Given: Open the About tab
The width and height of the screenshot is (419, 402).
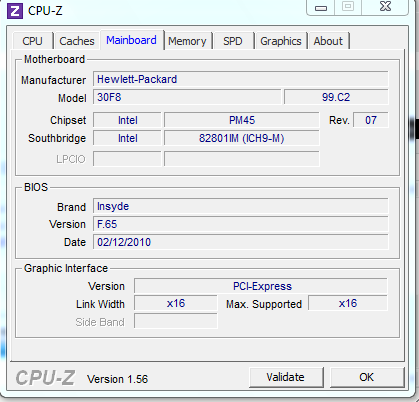Looking at the screenshot, I should point(328,41).
